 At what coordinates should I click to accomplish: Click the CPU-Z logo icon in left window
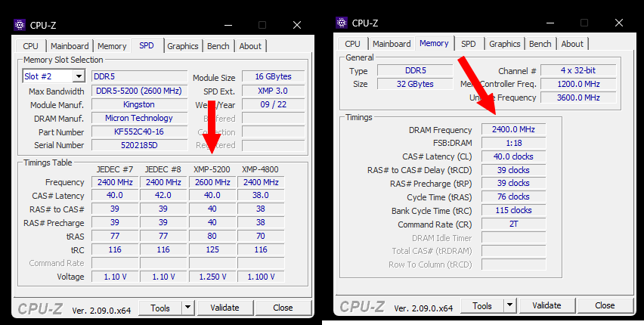20,25
